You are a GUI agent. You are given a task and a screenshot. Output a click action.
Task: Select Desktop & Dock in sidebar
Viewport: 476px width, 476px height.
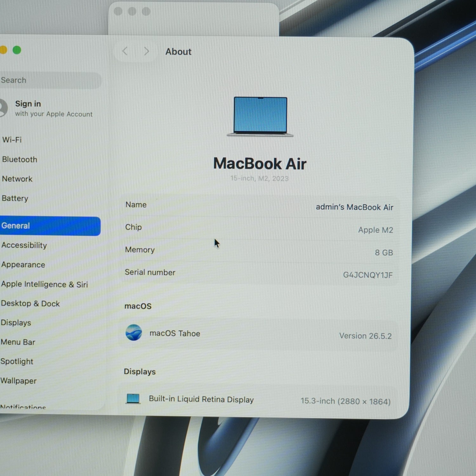click(30, 304)
